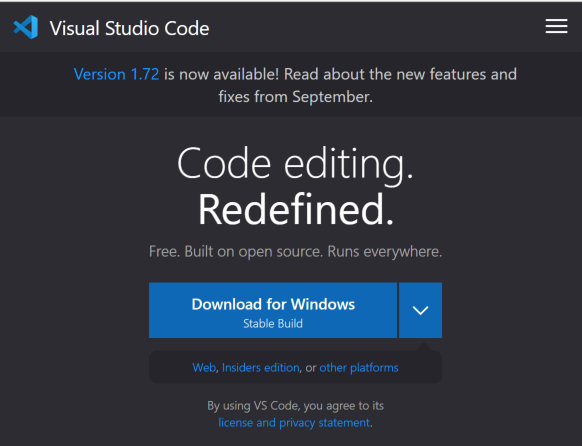Click the 'Free. Built on open source' tagline
The height and width of the screenshot is (446, 582).
pyautogui.click(x=295, y=252)
